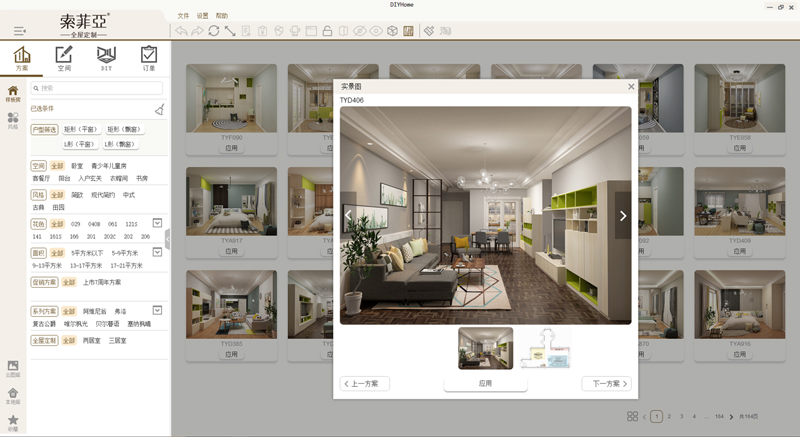Select 青少年儿童房 space filter
This screenshot has width=800, height=437.
(x=109, y=166)
